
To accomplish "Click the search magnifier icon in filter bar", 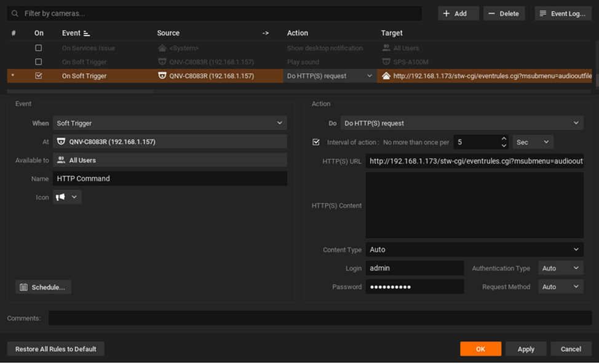I will pos(15,14).
